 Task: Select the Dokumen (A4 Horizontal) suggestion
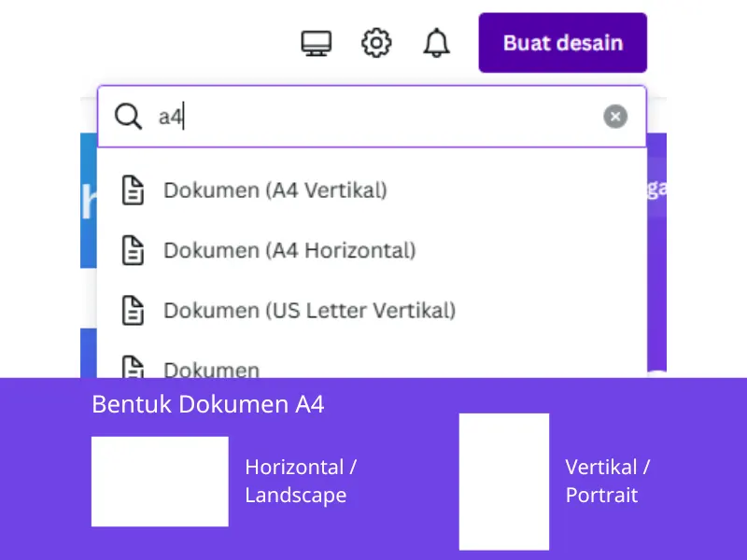[289, 250]
